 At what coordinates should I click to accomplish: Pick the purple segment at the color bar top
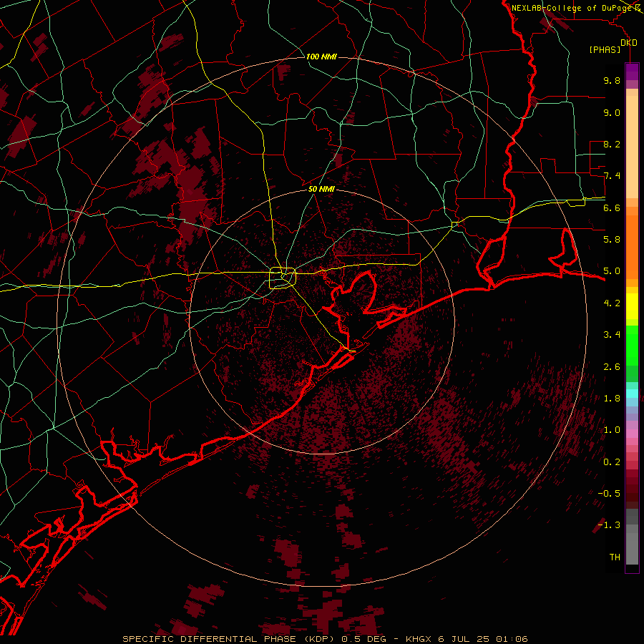tap(632, 72)
